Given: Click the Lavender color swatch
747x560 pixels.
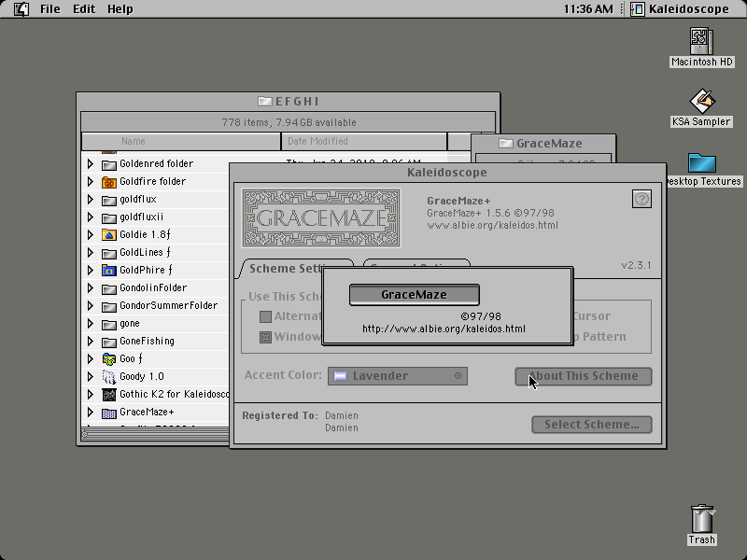Looking at the screenshot, I should coord(340,376).
